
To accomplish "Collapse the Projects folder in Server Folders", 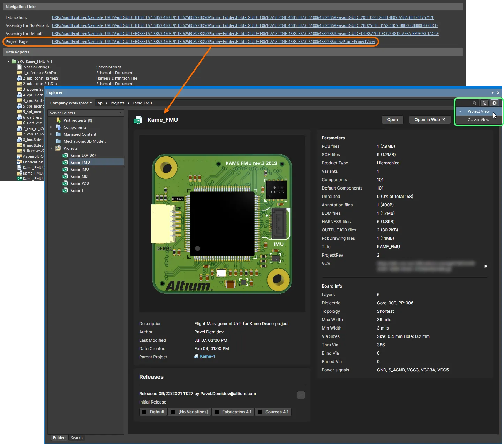I will tap(51, 148).
